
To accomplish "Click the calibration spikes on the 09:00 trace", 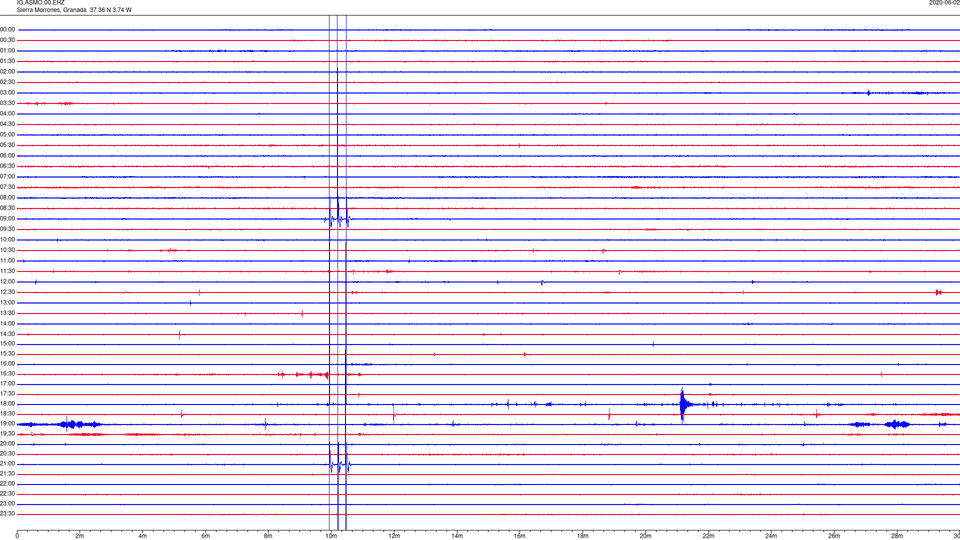I will click(338, 219).
